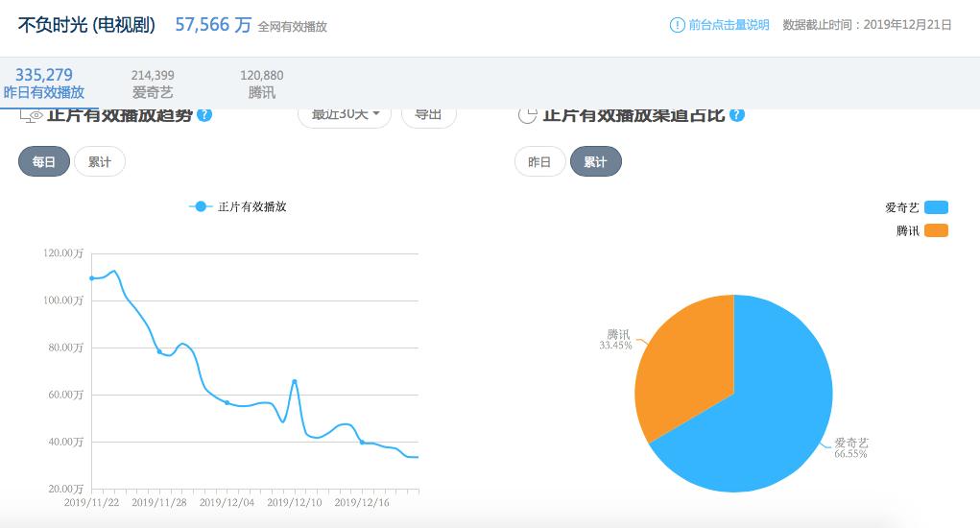This screenshot has width=980, height=528.
Task: Click the data point at 2019/12/16
Action: pyautogui.click(x=362, y=442)
